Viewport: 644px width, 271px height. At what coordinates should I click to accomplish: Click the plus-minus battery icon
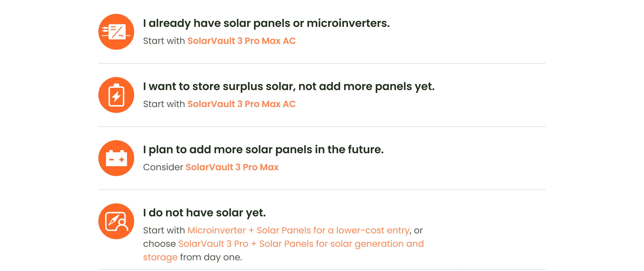[x=116, y=158]
